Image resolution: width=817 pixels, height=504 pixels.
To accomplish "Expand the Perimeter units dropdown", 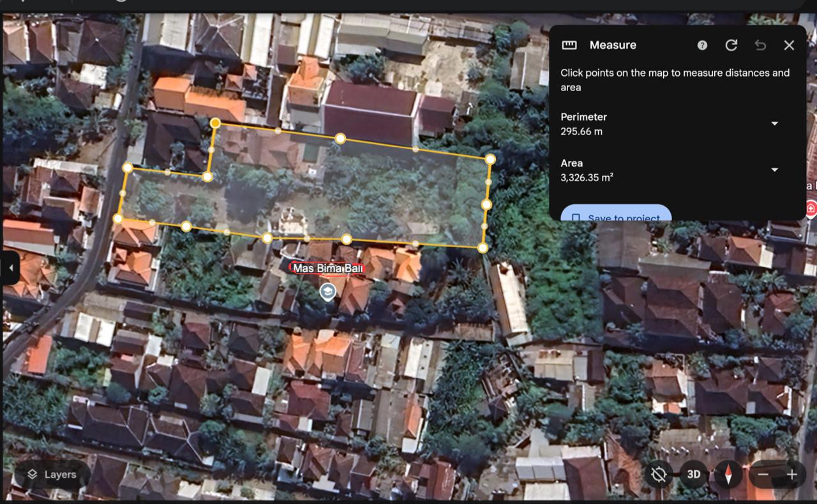I will tap(774, 124).
